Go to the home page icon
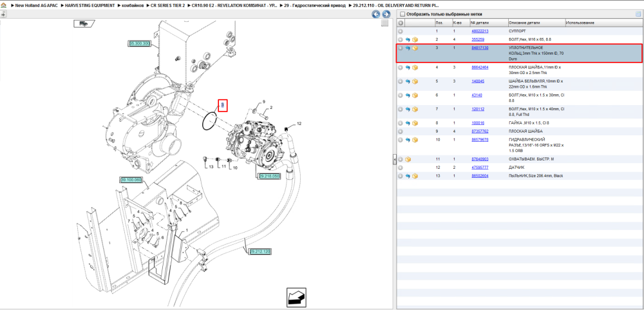 [x=3, y=6]
